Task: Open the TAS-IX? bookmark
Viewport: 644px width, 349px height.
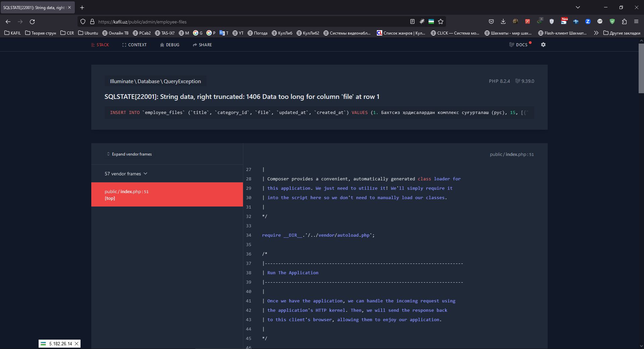Action: (x=165, y=33)
